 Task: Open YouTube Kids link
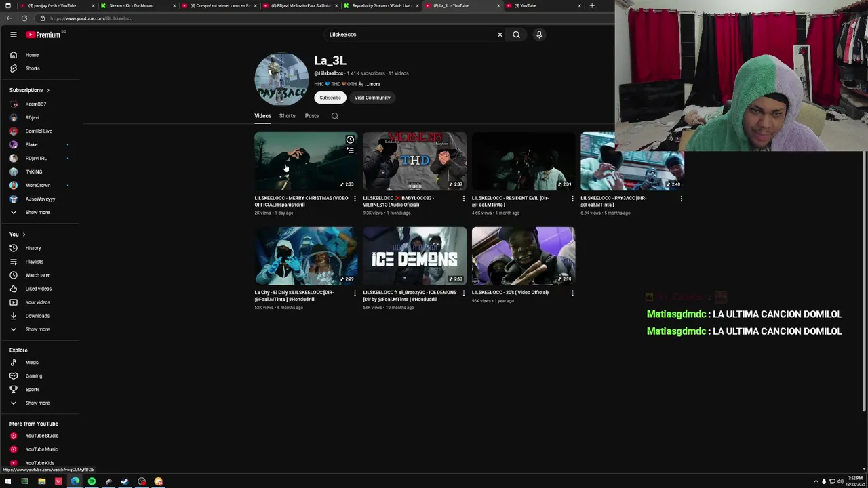pos(41,463)
